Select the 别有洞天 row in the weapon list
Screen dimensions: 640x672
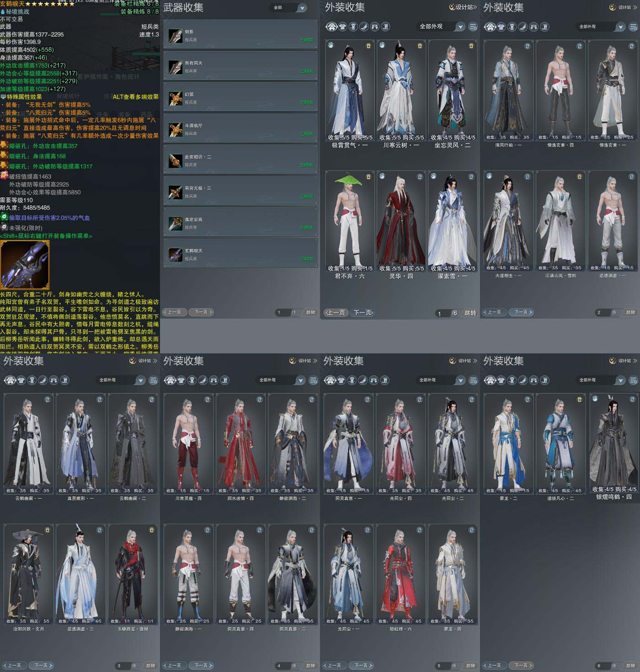[x=240, y=66]
